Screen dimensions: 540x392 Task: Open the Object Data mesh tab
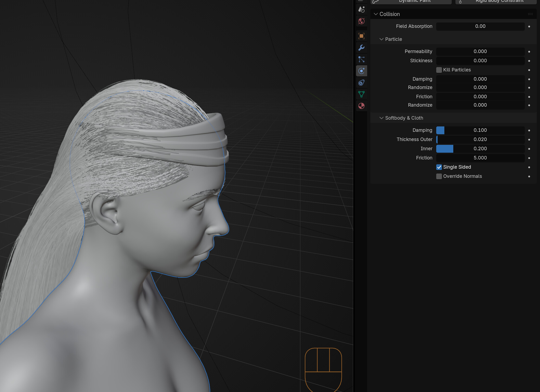pyautogui.click(x=361, y=94)
